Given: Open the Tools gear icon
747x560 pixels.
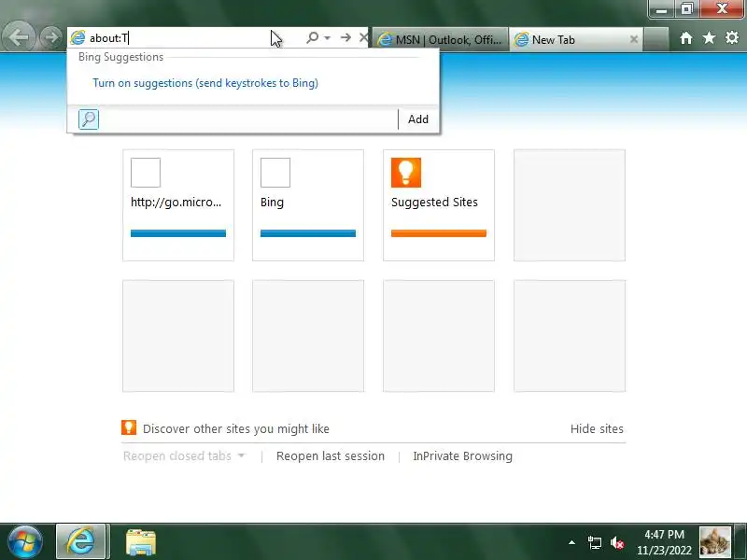Looking at the screenshot, I should (x=732, y=37).
